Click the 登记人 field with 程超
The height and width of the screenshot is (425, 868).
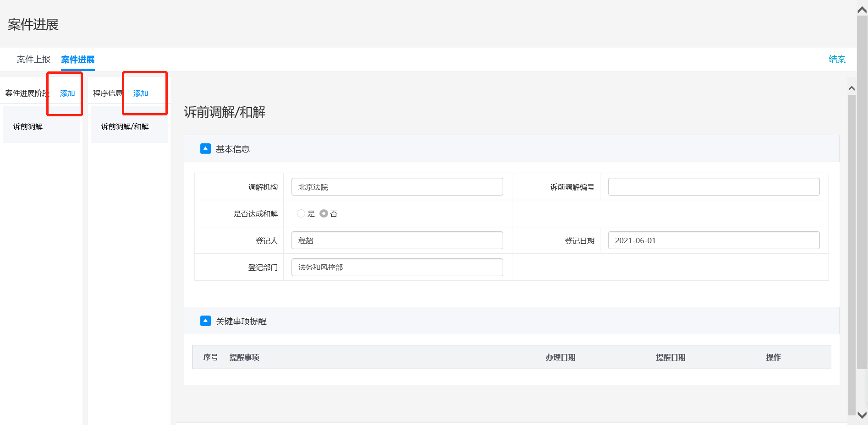pos(397,240)
